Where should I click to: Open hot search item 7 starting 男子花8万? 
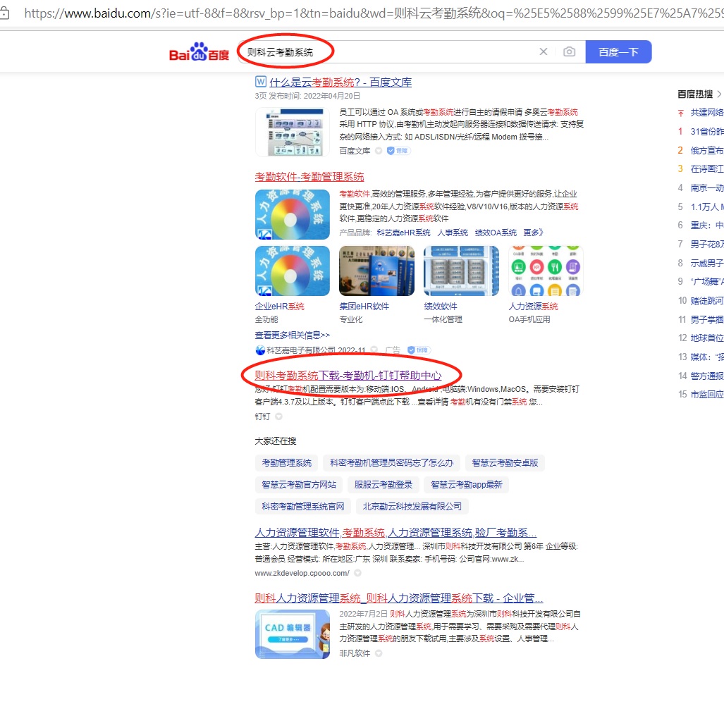(707, 245)
